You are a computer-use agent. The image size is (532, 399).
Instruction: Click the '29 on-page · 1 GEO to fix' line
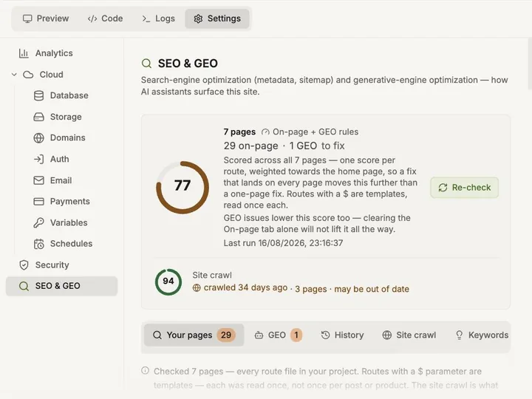click(284, 146)
